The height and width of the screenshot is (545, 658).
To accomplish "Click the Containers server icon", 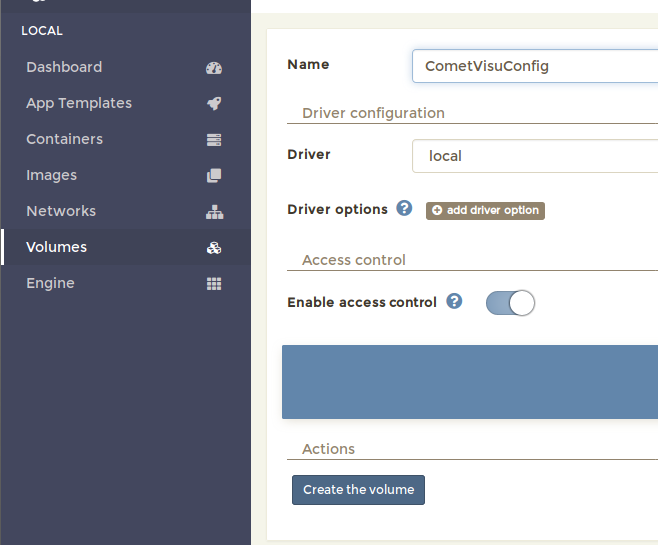I will [213, 140].
